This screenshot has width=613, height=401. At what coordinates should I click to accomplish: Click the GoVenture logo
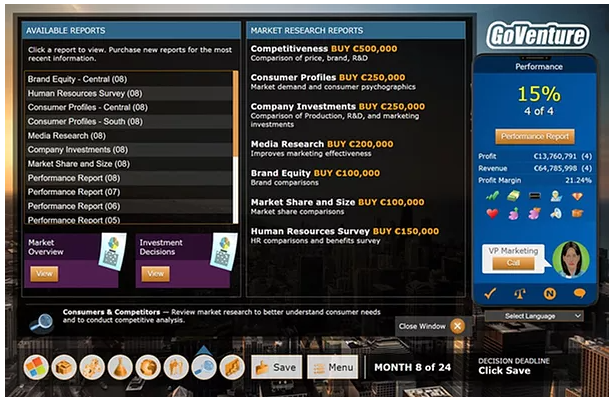pyautogui.click(x=538, y=35)
